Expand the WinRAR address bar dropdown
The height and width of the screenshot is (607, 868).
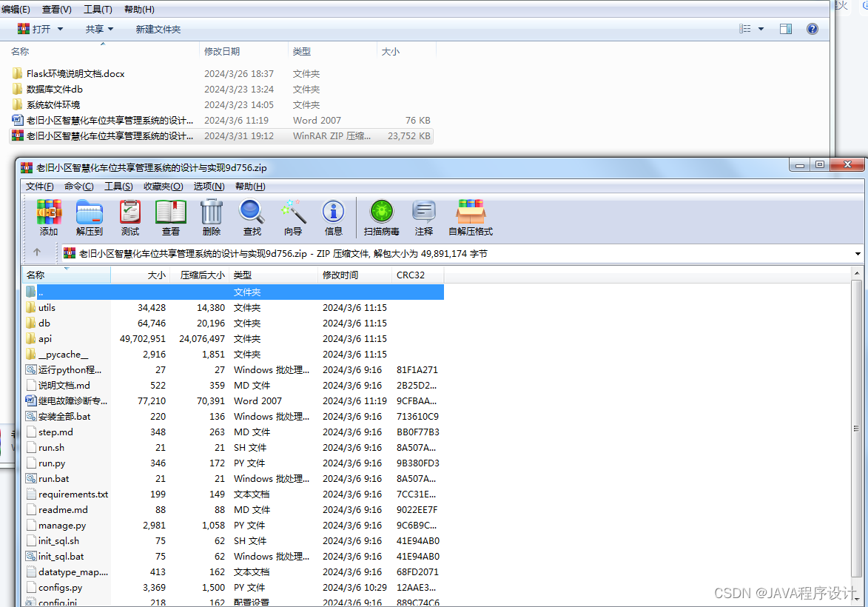(x=858, y=254)
